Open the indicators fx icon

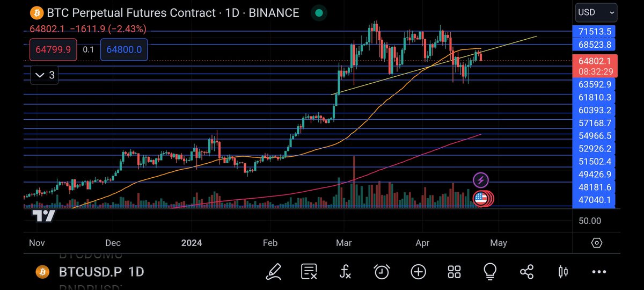pyautogui.click(x=345, y=272)
